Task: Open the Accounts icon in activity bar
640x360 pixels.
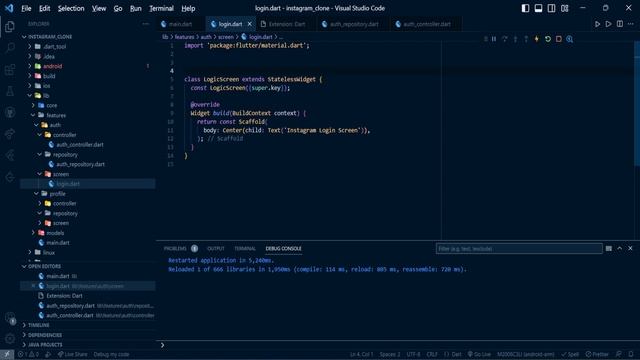Action: point(10,318)
